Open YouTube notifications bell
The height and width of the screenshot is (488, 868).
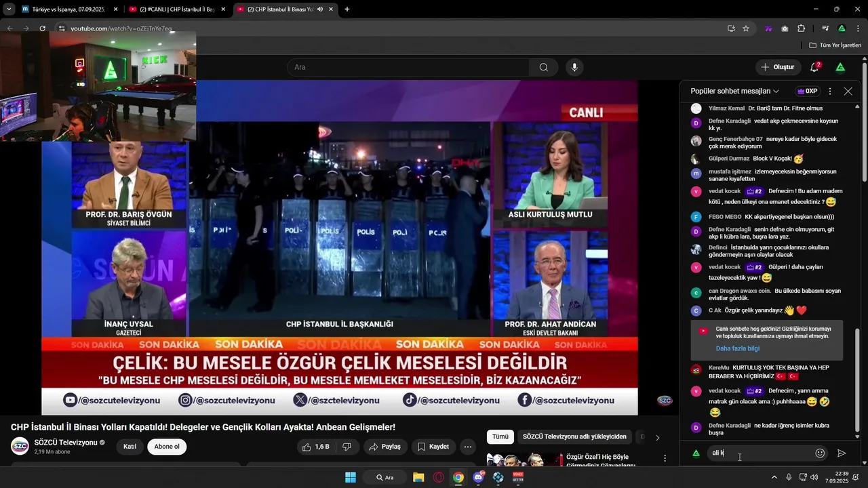click(814, 67)
